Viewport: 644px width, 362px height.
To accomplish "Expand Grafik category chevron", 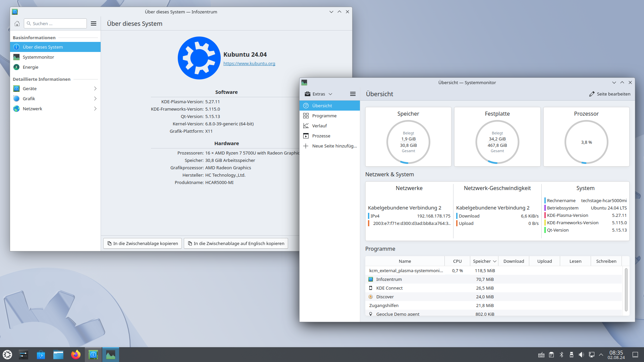I will tap(95, 99).
